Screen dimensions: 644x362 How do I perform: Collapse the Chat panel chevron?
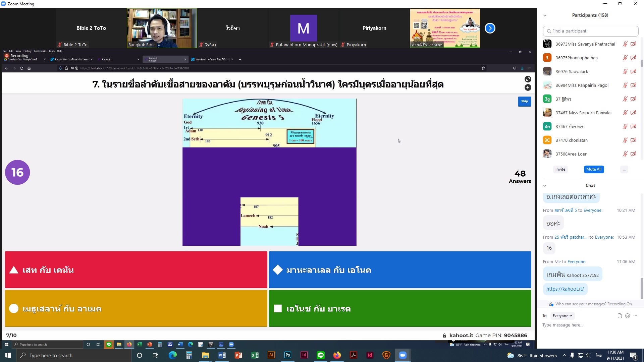coord(545,186)
